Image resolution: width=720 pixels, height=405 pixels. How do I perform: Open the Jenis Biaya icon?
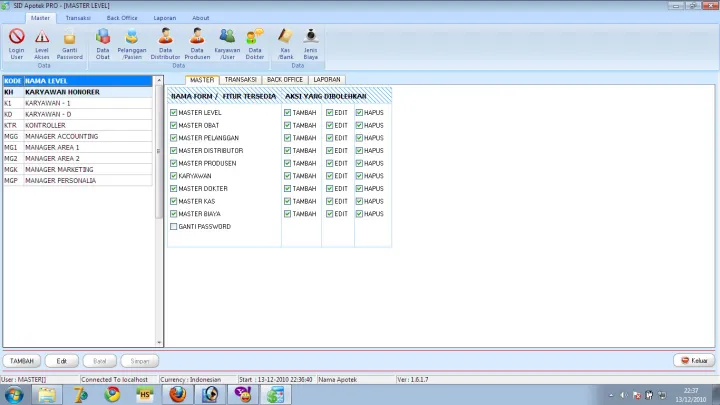click(310, 44)
